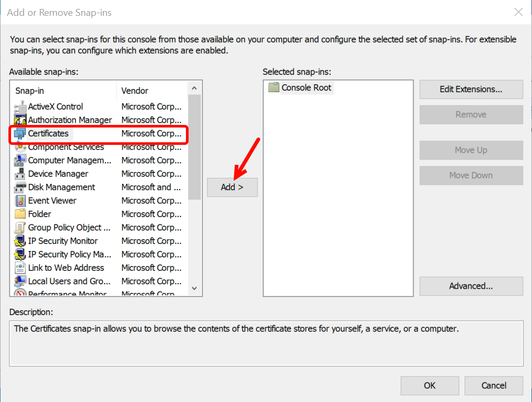
Task: Sort by the Snap-in column header
Action: click(x=63, y=91)
